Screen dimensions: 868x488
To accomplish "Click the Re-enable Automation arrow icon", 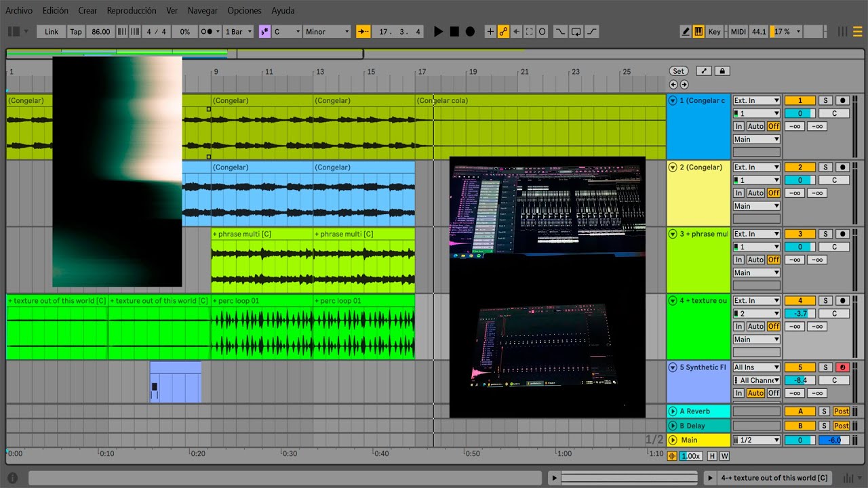I will 517,32.
